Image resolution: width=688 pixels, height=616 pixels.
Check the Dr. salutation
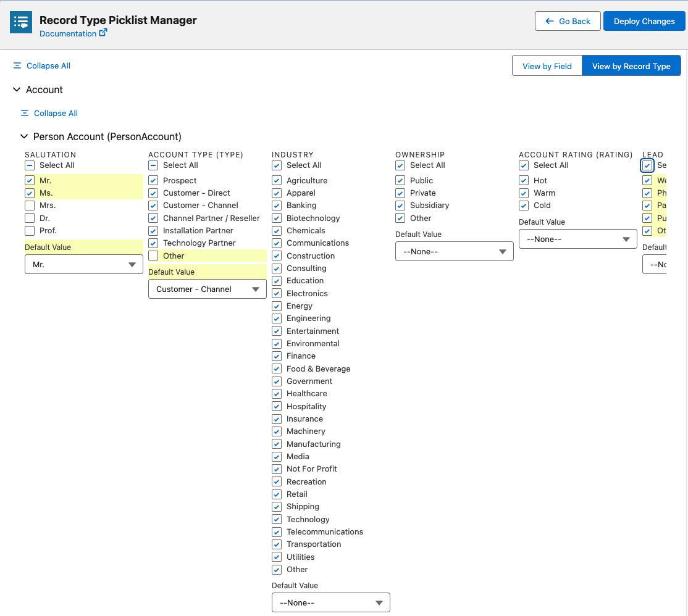click(30, 218)
